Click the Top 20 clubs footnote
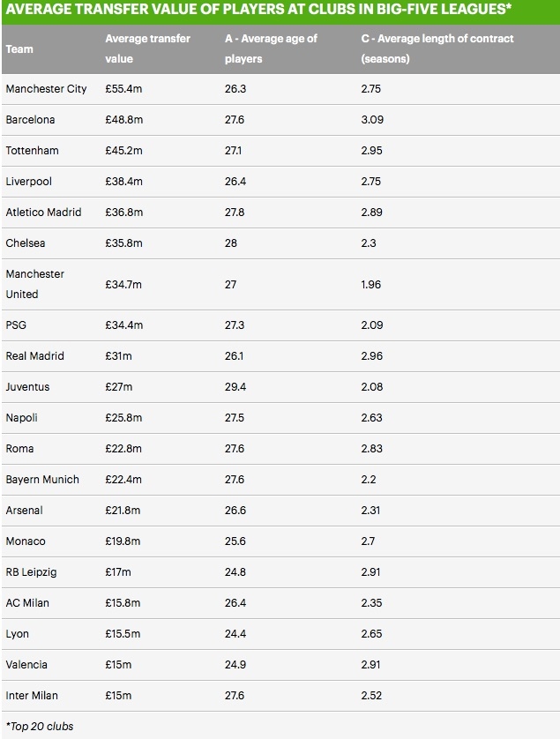The height and width of the screenshot is (739, 560). click(40, 727)
